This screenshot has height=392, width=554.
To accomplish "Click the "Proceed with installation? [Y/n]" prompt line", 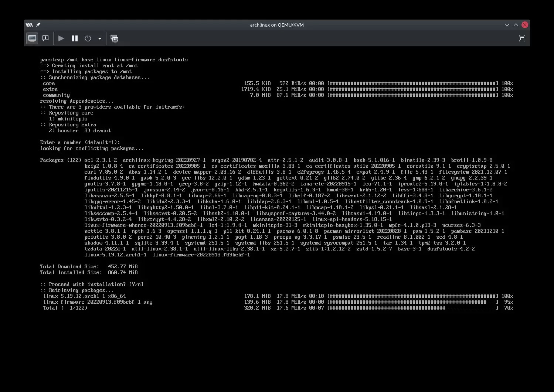I will point(92,284).
